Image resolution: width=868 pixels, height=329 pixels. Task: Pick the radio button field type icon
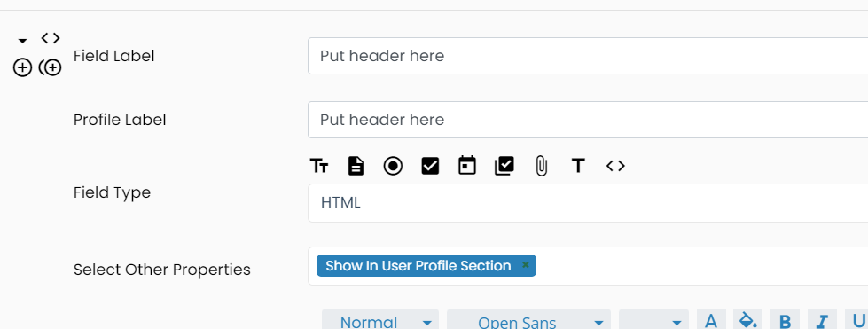(x=393, y=166)
